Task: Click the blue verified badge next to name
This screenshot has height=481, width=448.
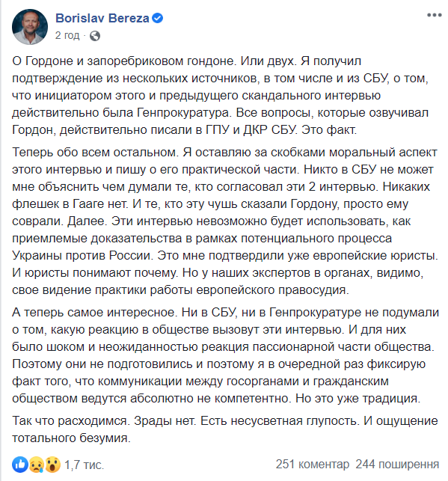Action: click(x=158, y=18)
